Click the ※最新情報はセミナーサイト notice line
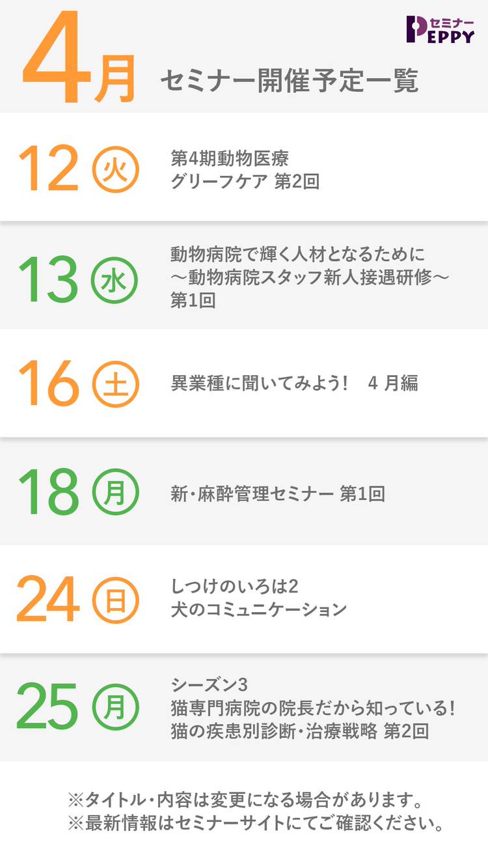 point(256,822)
